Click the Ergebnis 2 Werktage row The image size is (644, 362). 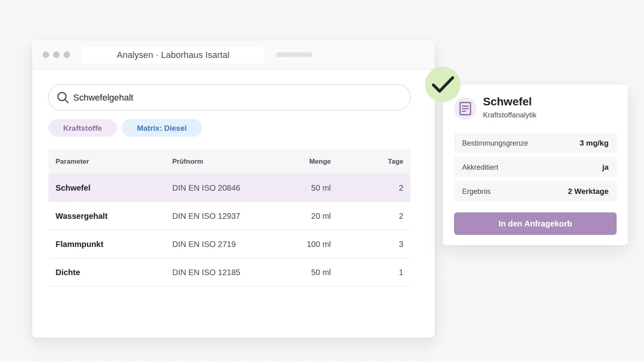[535, 191]
